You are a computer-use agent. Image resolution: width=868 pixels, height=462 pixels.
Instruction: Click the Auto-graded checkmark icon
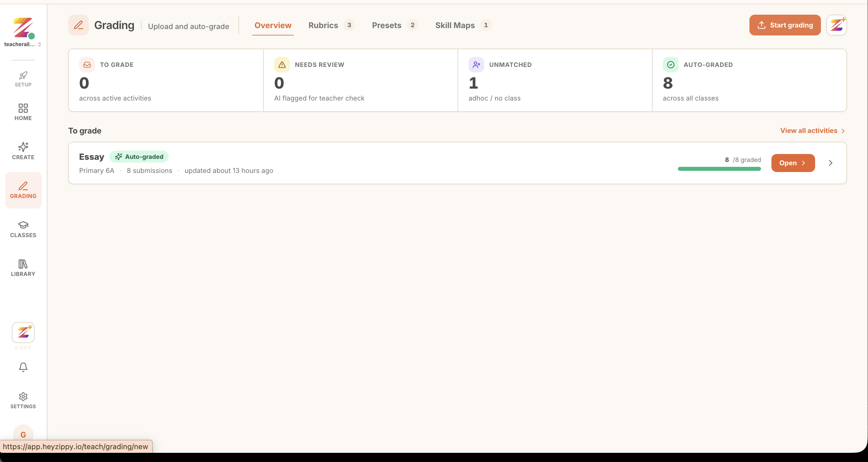tap(671, 65)
